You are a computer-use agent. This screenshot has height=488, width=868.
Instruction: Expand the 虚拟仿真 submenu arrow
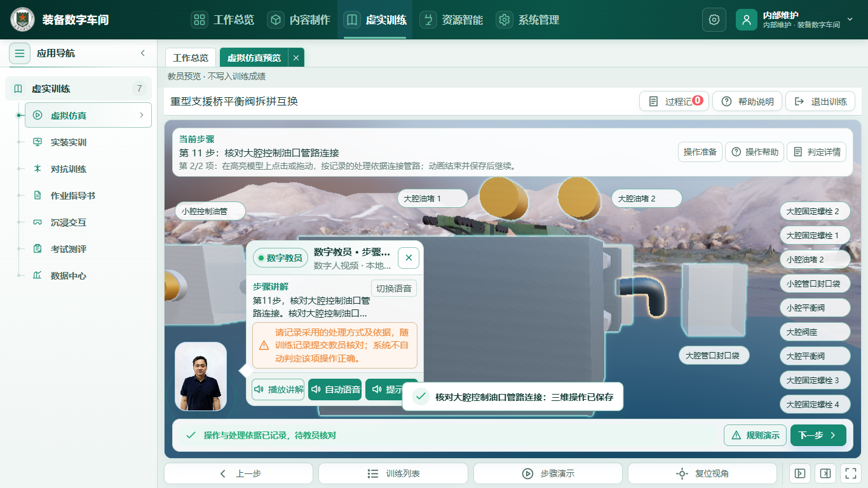[x=141, y=115]
